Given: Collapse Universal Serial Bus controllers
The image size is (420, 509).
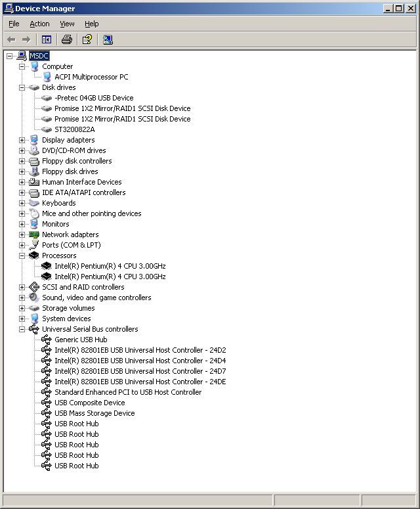Looking at the screenshot, I should click(x=22, y=329).
